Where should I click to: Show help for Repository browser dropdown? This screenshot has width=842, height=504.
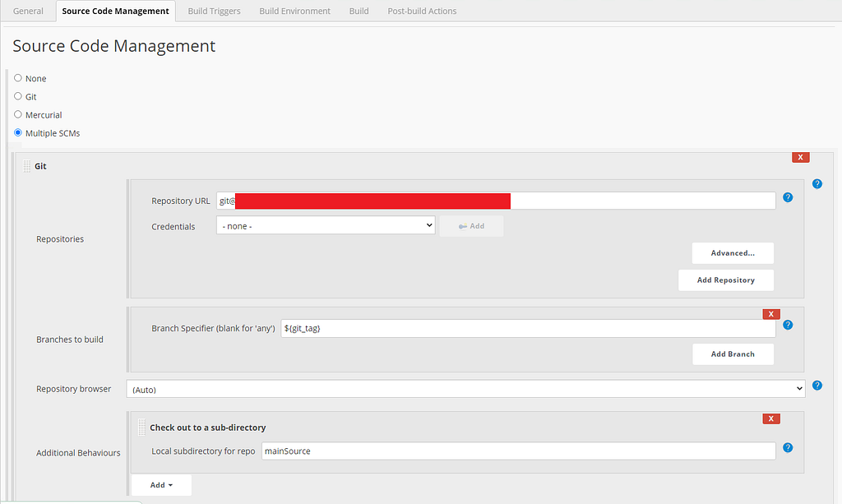817,386
